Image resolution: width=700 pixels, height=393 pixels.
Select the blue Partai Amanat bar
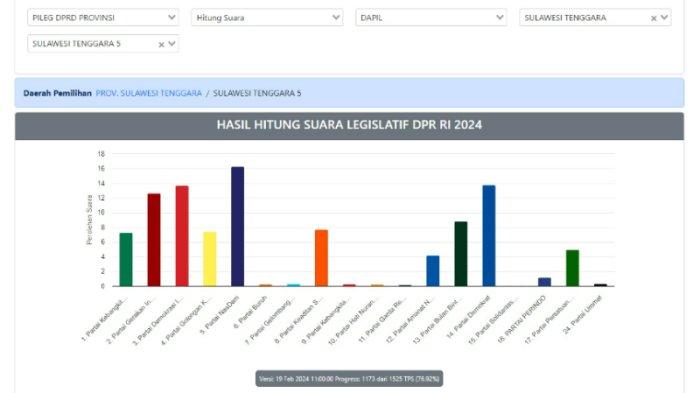click(x=433, y=271)
